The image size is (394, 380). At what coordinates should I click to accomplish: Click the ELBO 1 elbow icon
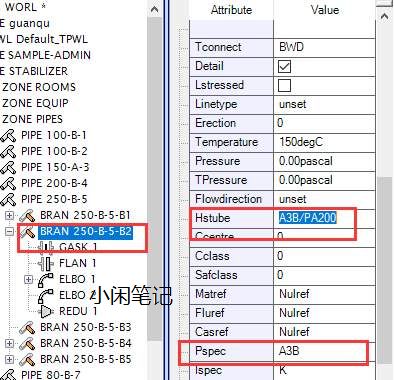point(46,279)
